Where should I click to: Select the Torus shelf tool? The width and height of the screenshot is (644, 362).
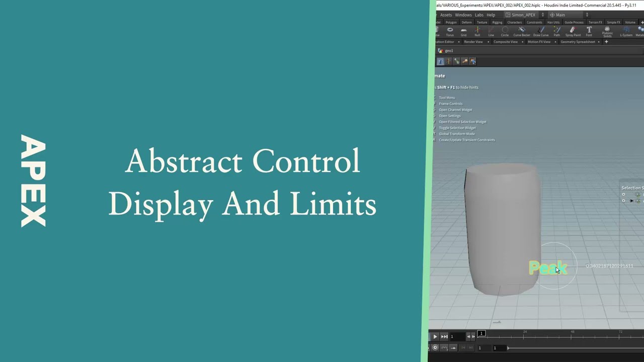tap(450, 31)
